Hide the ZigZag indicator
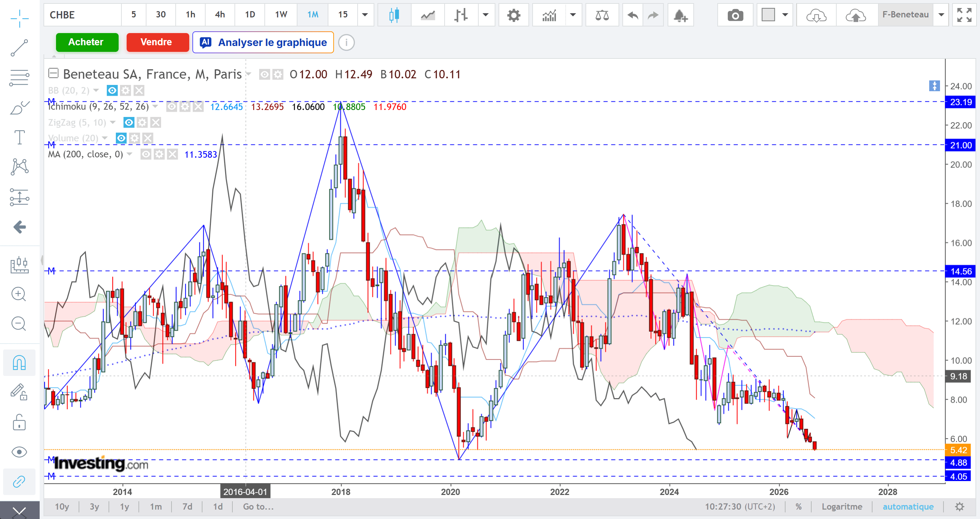980x519 pixels. [x=129, y=122]
